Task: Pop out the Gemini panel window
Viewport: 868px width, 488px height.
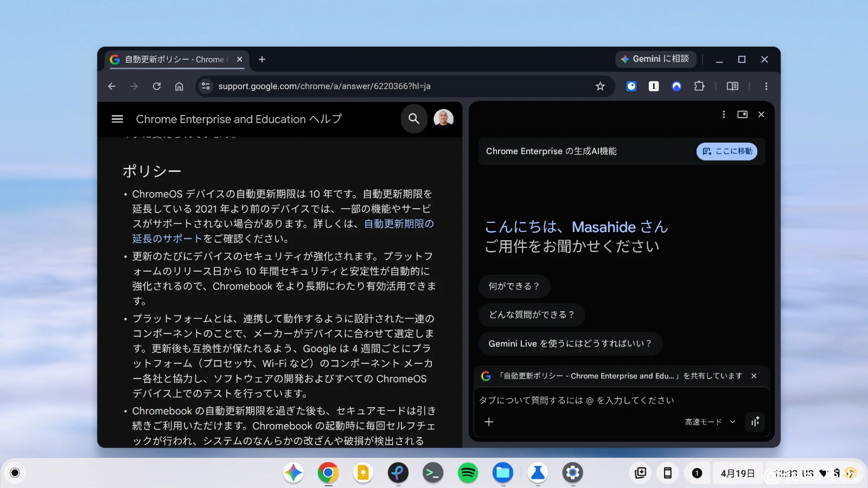Action: point(742,114)
